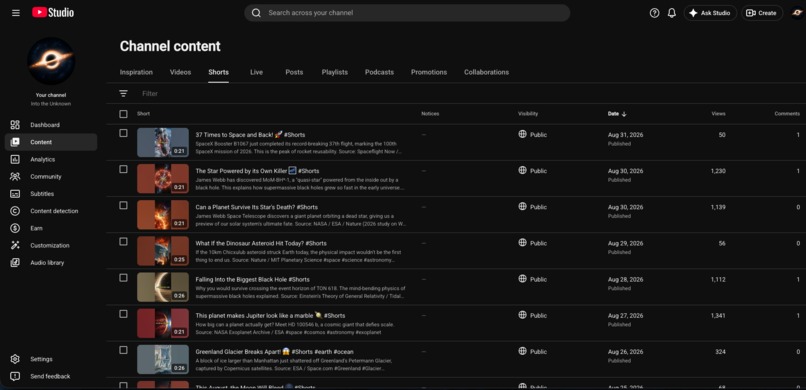Click the Aug 31, 2026 date cell
The width and height of the screenshot is (806, 390).
point(625,135)
